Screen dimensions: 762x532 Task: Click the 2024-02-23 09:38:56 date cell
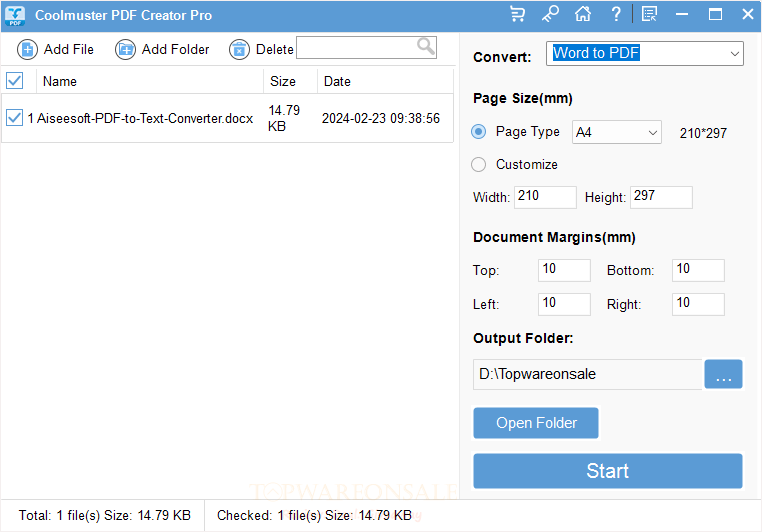[381, 118]
